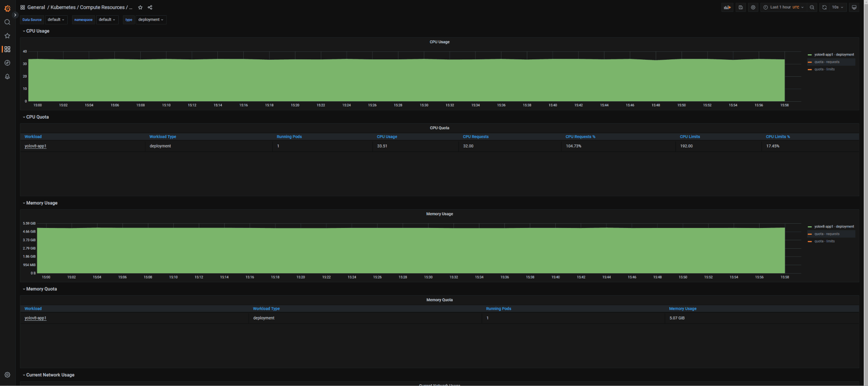Image resolution: width=868 pixels, height=386 pixels.
Task: Open the Dashboards sidebar icon
Action: coord(7,49)
